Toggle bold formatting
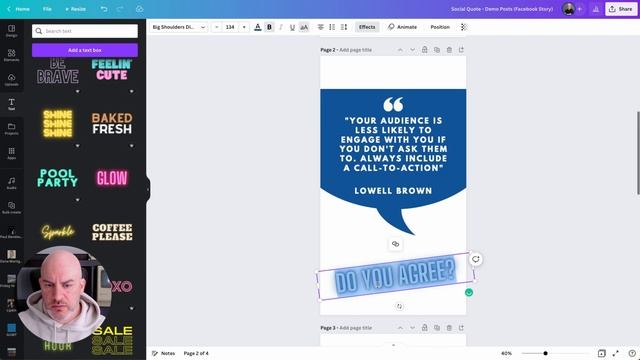The image size is (640, 360). tap(269, 27)
